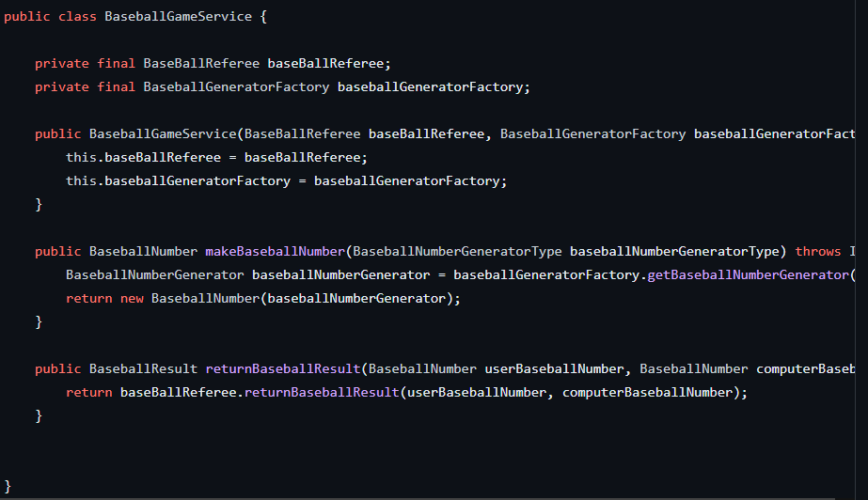Click the 'baseballNumberGeneratorType)' parameter name

678,252
